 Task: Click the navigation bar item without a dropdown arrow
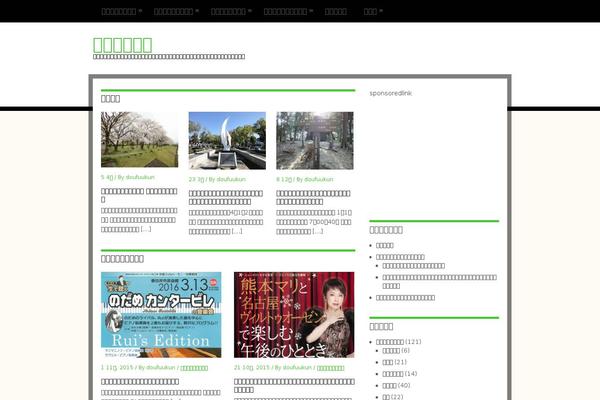coord(336,11)
